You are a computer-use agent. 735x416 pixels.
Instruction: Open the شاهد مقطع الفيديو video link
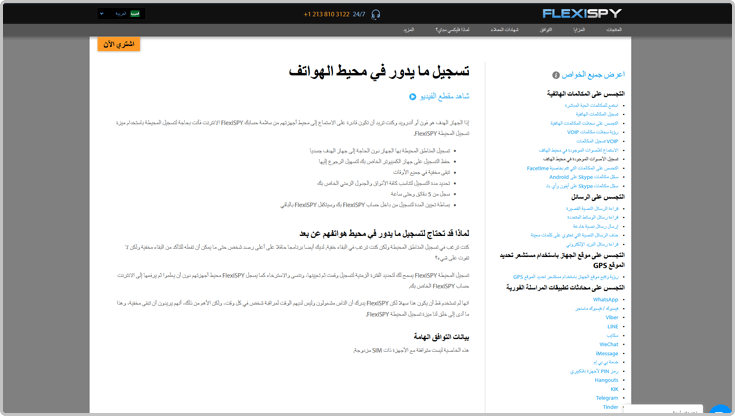[444, 96]
